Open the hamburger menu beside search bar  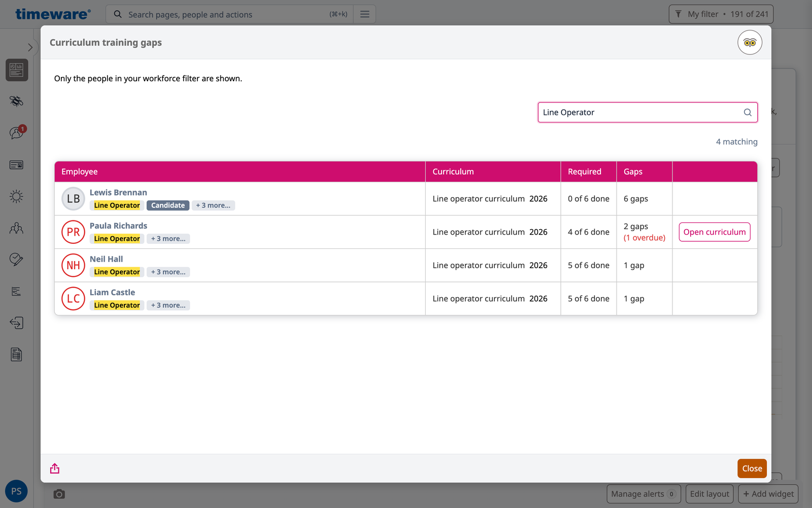pyautogui.click(x=364, y=14)
